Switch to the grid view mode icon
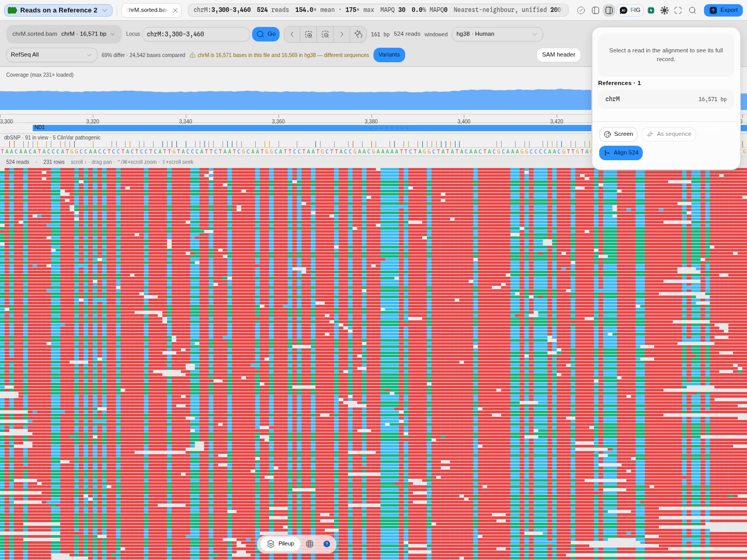The height and width of the screenshot is (560, 747). [x=310, y=544]
